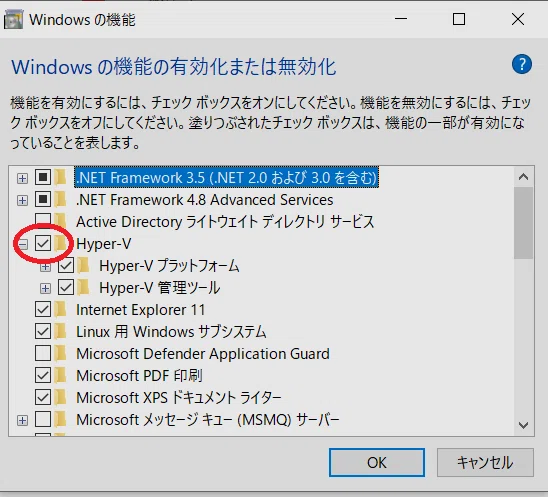Click folder icon beside .NET Framework 4.8
The height and width of the screenshot is (497, 548).
pyautogui.click(x=61, y=200)
